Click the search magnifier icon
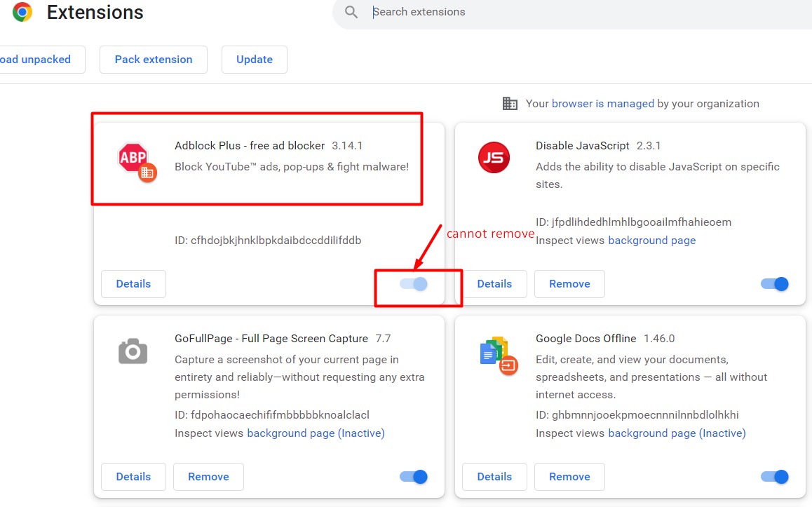The image size is (812, 507). click(x=351, y=12)
